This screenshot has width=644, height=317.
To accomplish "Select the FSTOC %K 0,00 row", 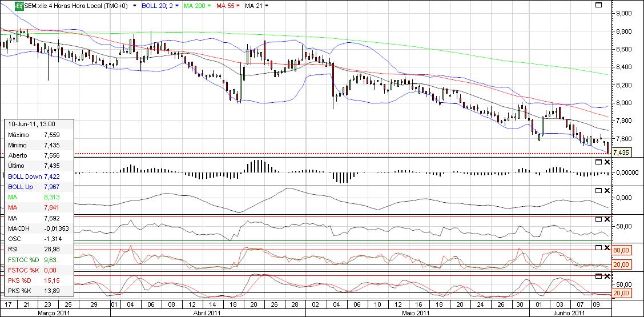I will [39, 270].
